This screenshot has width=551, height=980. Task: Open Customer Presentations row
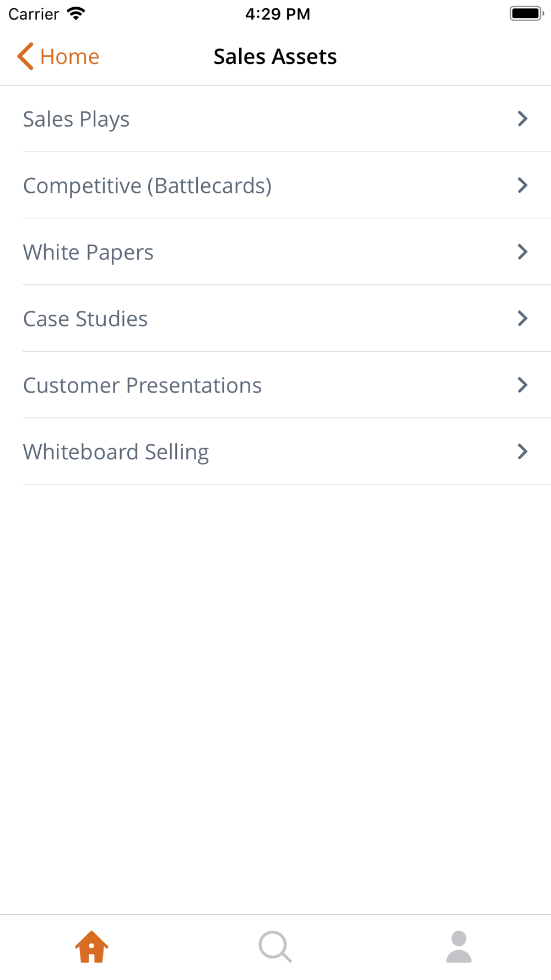point(275,385)
